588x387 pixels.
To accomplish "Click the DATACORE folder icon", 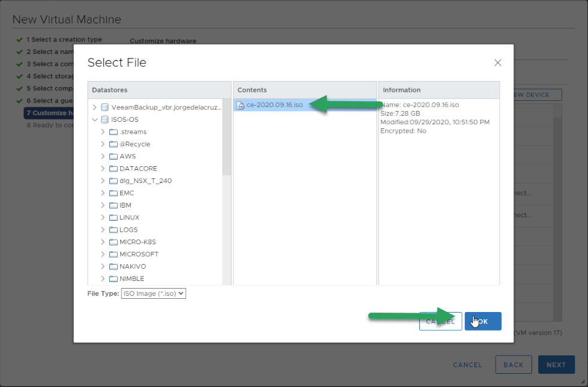I will coord(114,169).
